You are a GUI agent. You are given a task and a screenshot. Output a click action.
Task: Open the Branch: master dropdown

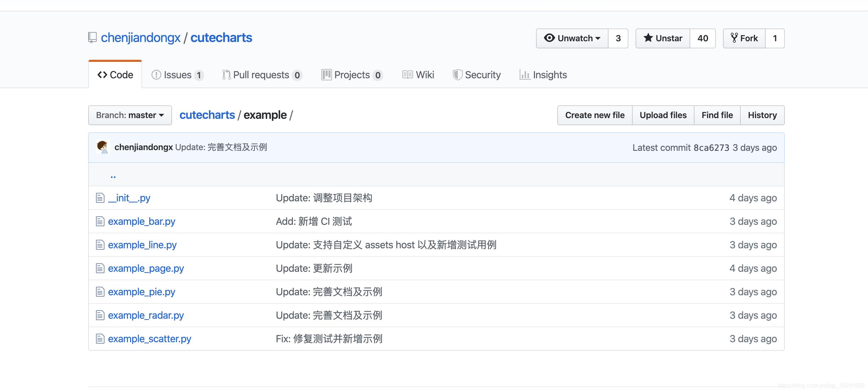pos(130,115)
